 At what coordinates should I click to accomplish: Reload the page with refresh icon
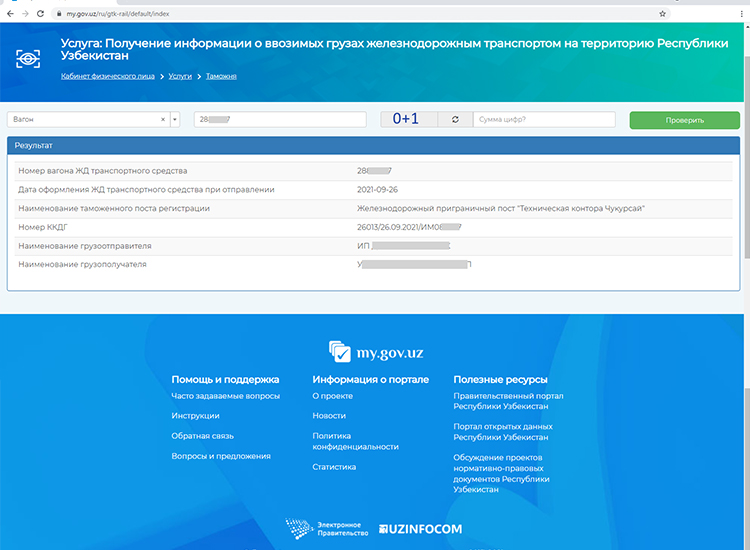(39, 14)
